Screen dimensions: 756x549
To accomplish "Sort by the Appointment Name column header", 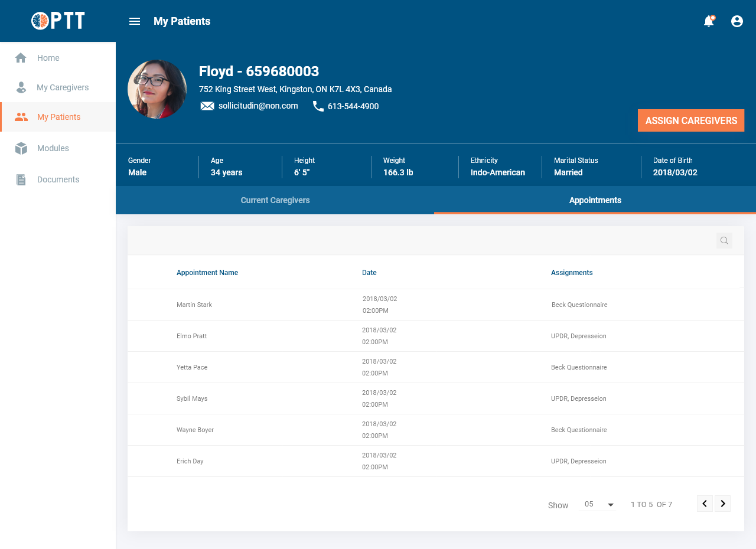I will (x=207, y=273).
